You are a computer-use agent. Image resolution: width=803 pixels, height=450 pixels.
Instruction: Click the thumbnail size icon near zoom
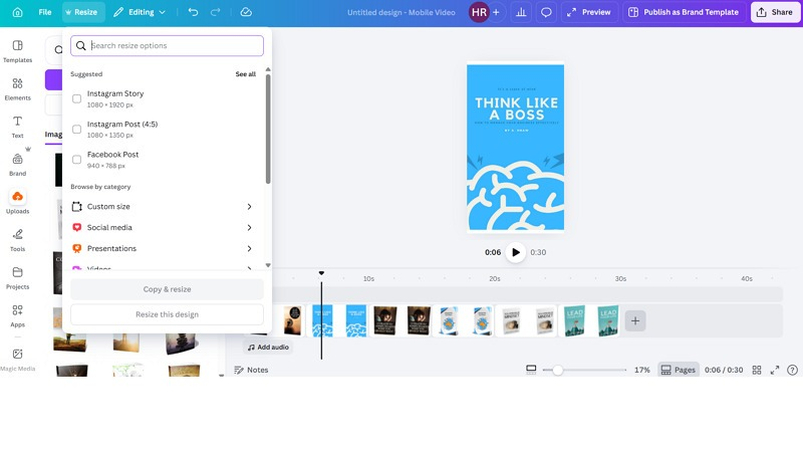(x=531, y=370)
